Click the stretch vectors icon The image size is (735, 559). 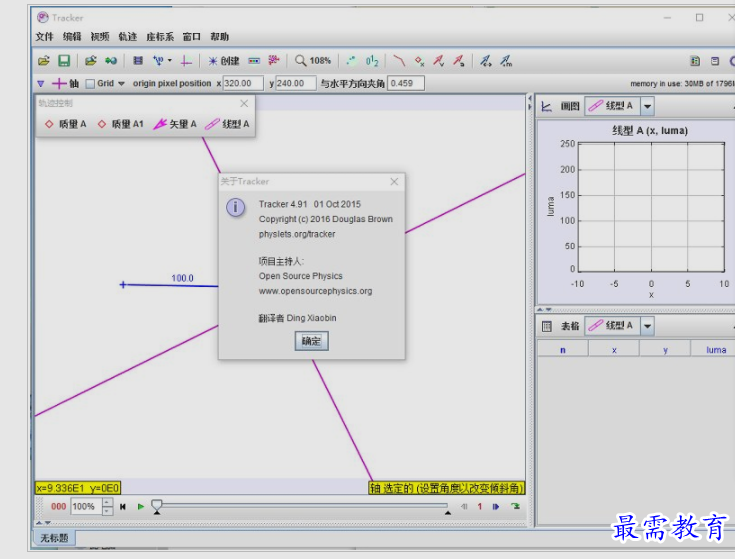pyautogui.click(x=486, y=60)
